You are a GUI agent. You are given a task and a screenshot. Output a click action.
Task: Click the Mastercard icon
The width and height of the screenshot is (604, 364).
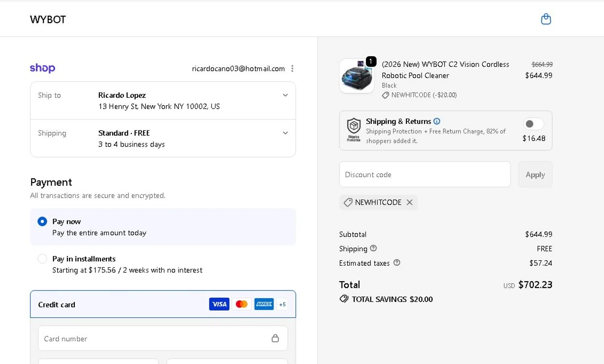(242, 304)
